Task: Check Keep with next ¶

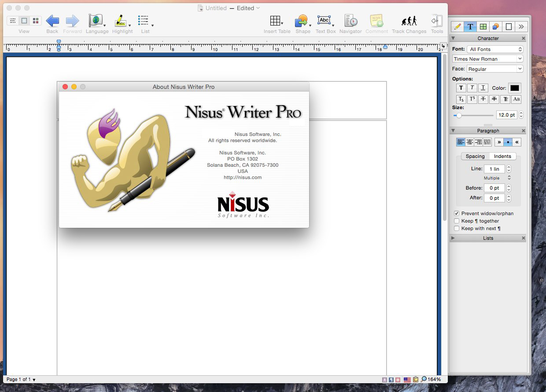Action: pos(457,228)
